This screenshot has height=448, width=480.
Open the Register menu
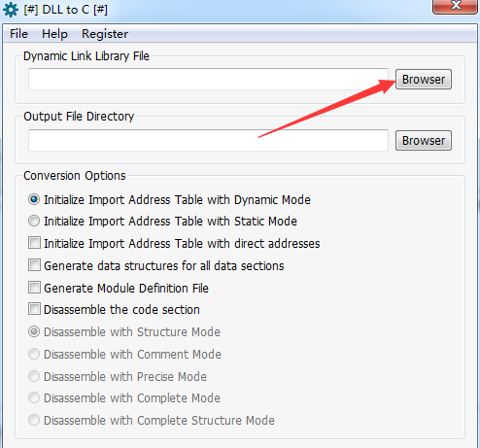(105, 34)
